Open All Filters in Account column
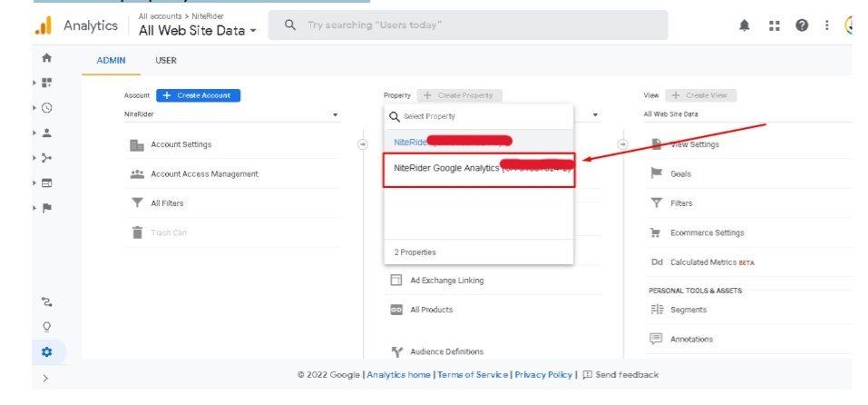This screenshot has height=405, width=868. pos(167,203)
